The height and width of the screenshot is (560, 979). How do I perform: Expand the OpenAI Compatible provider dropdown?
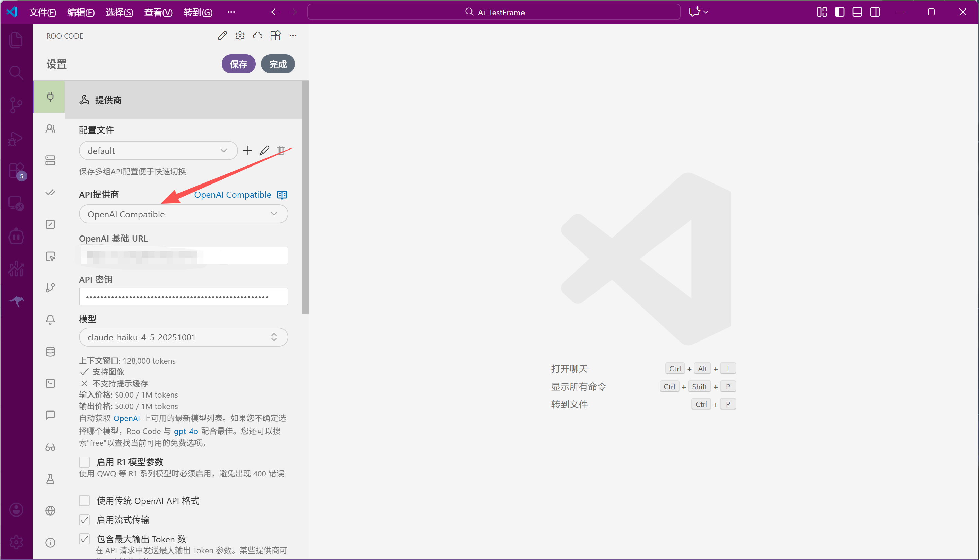click(x=183, y=214)
